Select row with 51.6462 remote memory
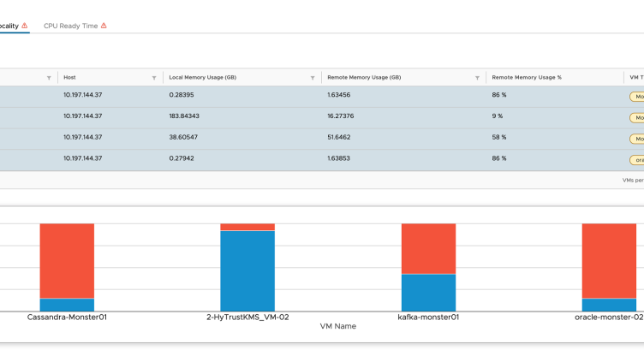This screenshot has height=362, width=644. (322, 139)
